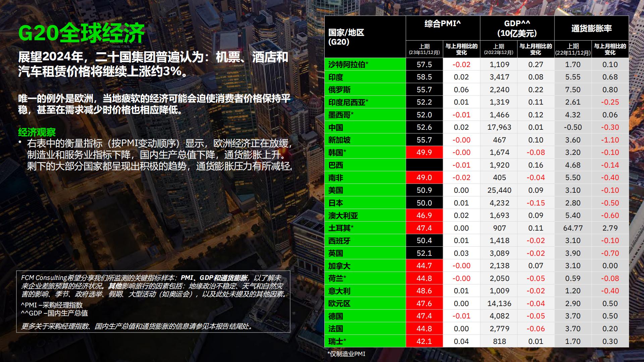644x362 pixels.
Task: Select the 经济观察 heading
Action: tap(37, 132)
